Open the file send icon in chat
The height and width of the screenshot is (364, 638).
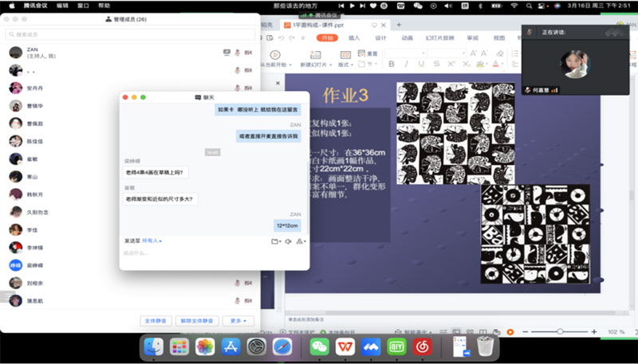click(x=274, y=241)
